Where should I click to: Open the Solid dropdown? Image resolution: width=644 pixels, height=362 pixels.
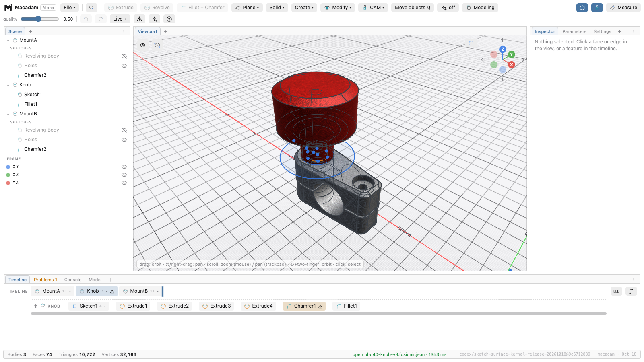point(277,8)
